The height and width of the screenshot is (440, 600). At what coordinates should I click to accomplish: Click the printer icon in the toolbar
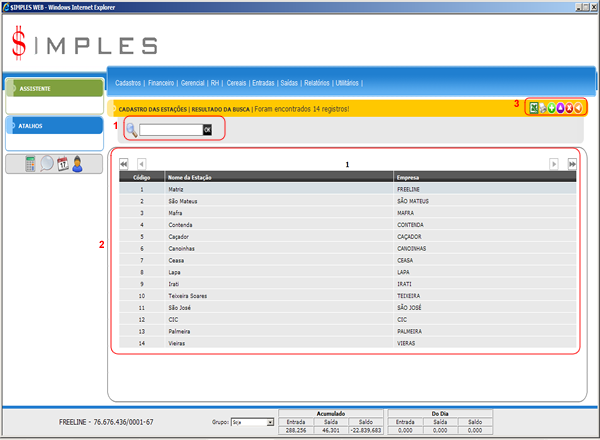(542, 107)
